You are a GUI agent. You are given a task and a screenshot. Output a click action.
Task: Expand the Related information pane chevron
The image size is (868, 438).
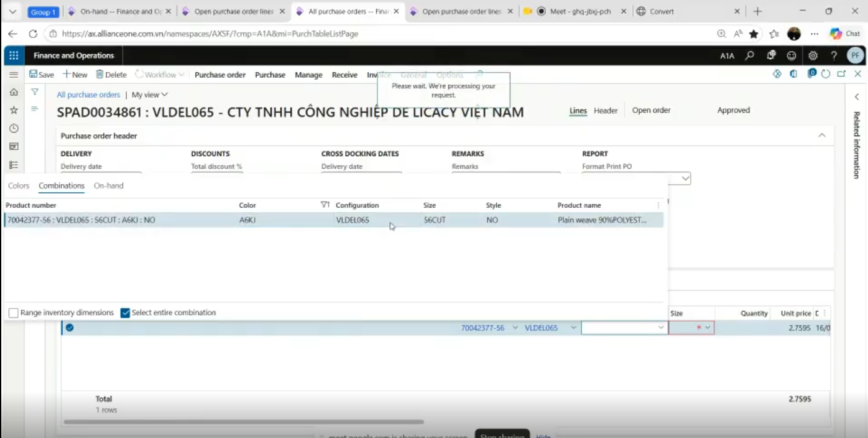point(857,97)
